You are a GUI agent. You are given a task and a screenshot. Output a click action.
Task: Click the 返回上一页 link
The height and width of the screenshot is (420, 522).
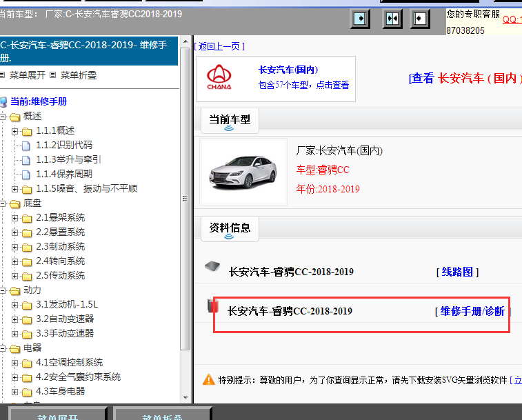219,46
